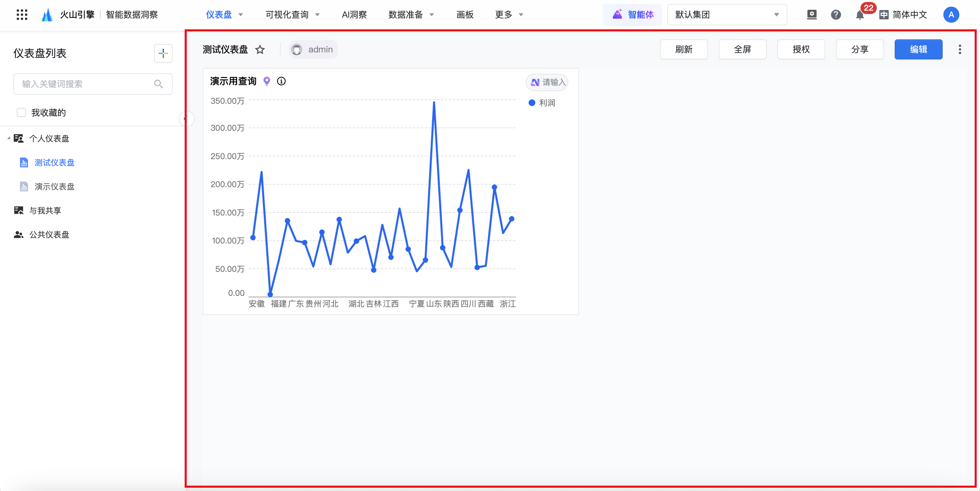Click the user avatar A icon

click(951, 15)
